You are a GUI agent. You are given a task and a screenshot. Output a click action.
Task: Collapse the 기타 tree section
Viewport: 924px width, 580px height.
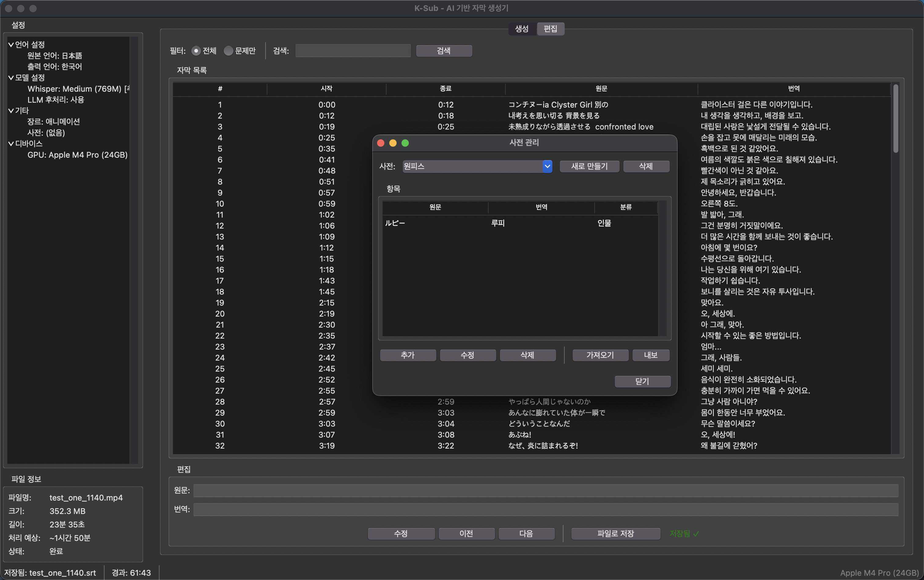(x=11, y=111)
